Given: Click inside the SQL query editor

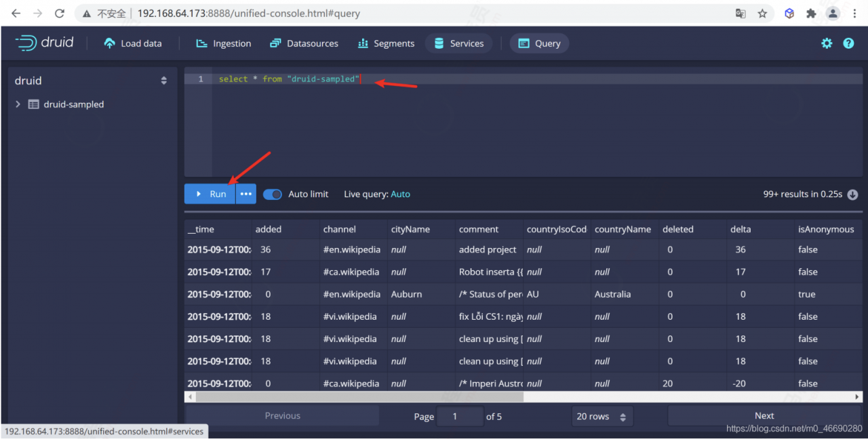Looking at the screenshot, I should pos(523,122).
